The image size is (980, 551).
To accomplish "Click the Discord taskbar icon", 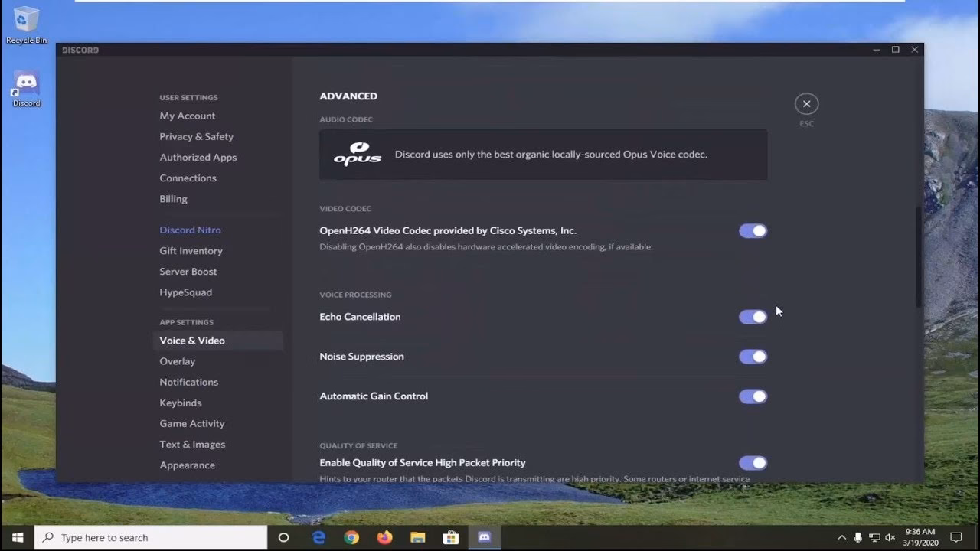I will [484, 537].
